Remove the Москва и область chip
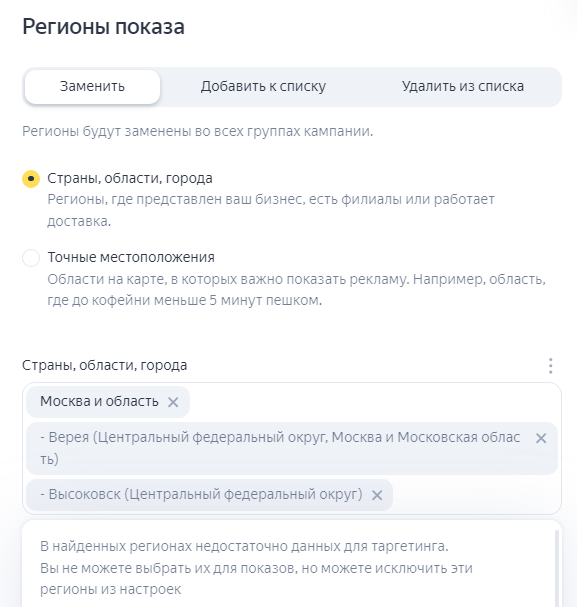The width and height of the screenshot is (577, 607). [x=173, y=402]
